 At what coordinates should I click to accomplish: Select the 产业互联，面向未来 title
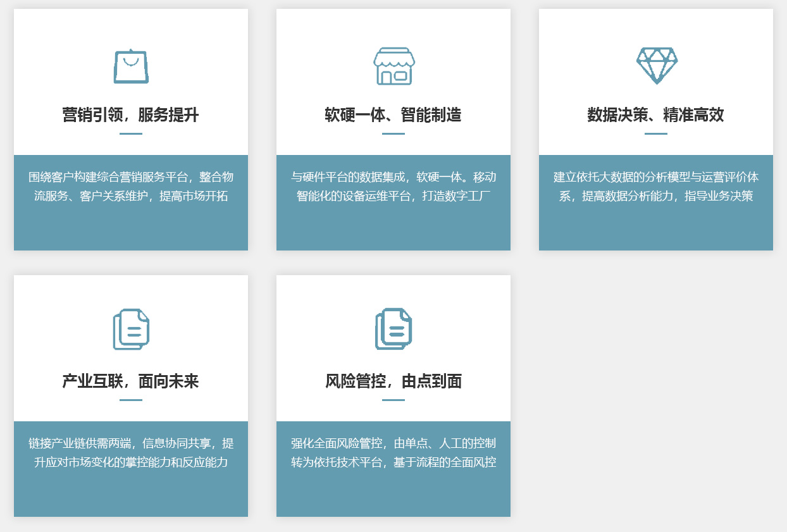coord(131,381)
